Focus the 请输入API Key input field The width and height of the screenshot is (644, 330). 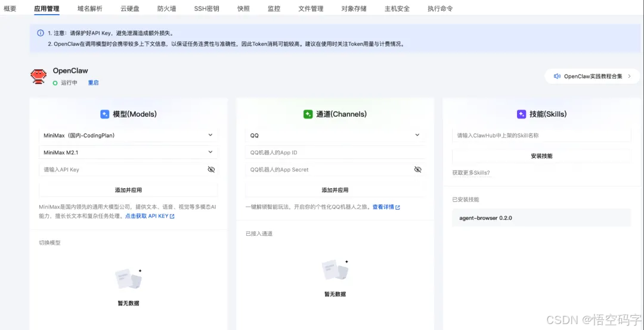coord(129,170)
